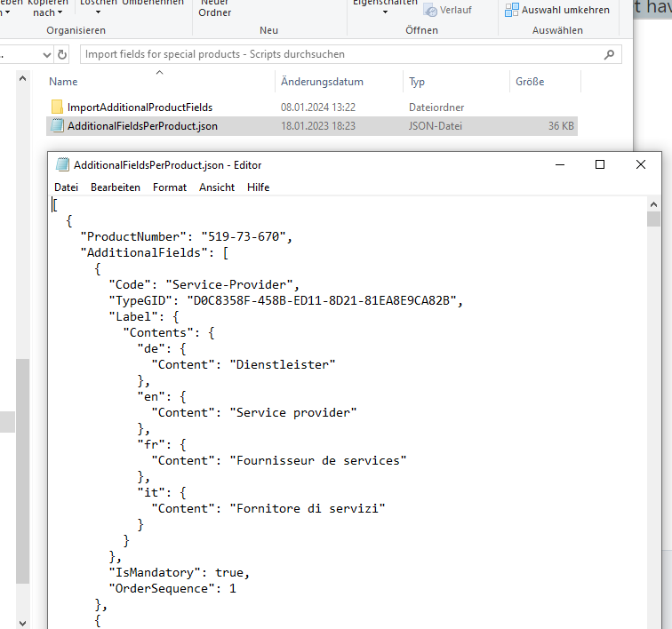The width and height of the screenshot is (672, 629).
Task: Open the Format menu in Editor
Action: 170,187
